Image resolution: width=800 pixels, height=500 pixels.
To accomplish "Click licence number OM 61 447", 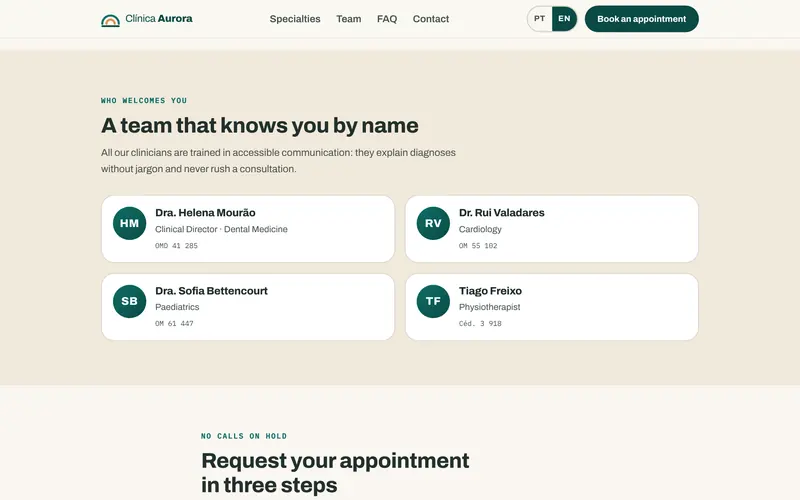I will pos(174,323).
